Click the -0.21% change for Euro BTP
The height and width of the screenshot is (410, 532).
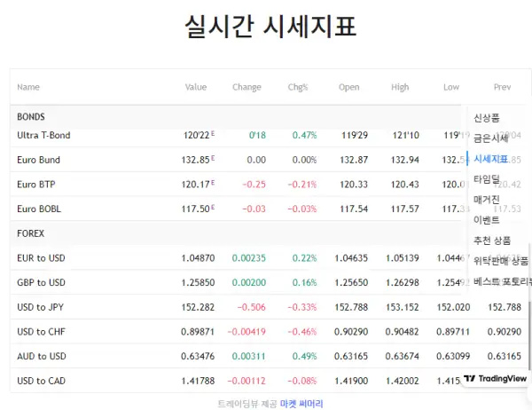(x=302, y=185)
